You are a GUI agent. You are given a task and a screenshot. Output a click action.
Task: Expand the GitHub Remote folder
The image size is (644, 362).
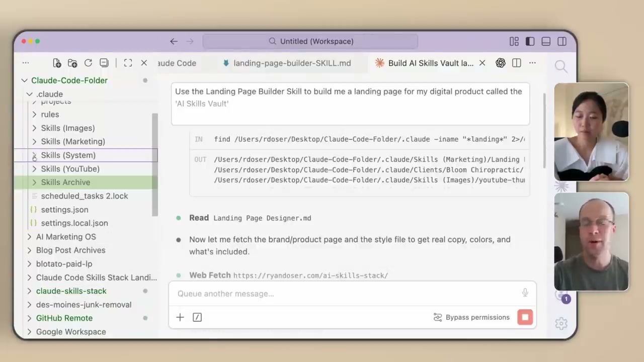(29, 318)
